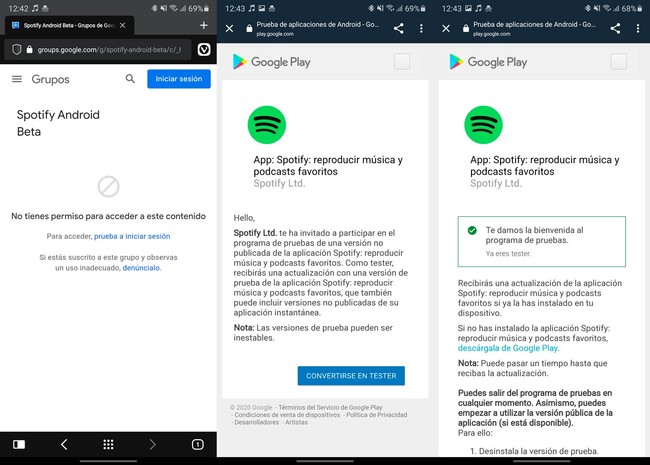Image resolution: width=650 pixels, height=465 pixels.
Task: Add a new tab with plus icon
Action: coord(204,25)
